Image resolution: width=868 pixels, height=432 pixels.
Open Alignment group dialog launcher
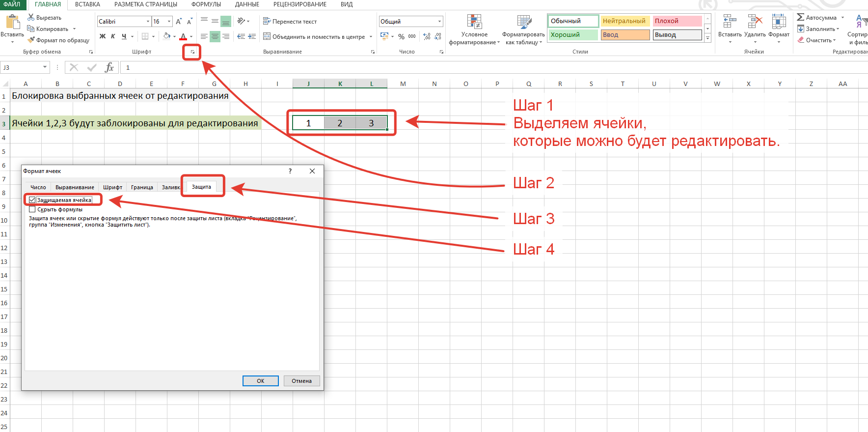click(x=373, y=52)
